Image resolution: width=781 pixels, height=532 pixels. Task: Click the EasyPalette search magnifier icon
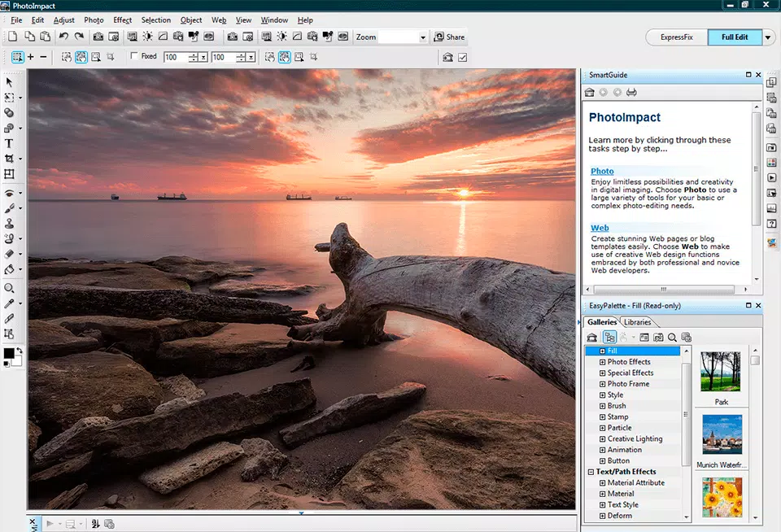click(672, 338)
